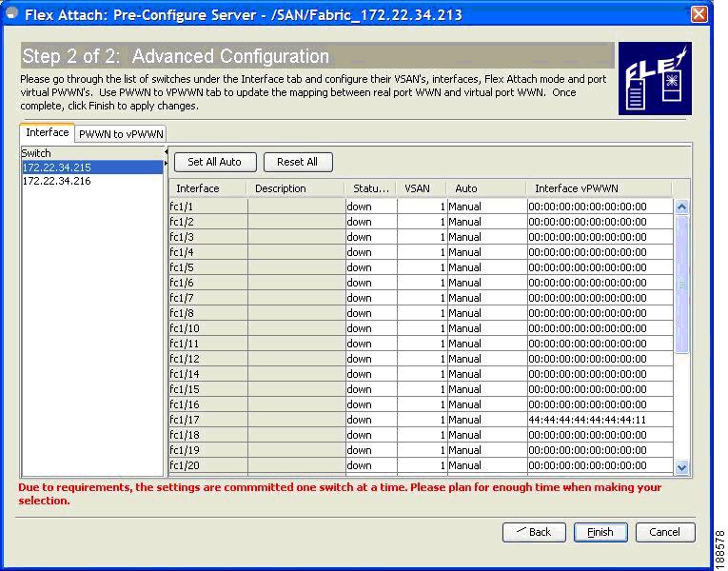This screenshot has width=728, height=571.
Task: Click the Switch list header
Action: point(92,153)
